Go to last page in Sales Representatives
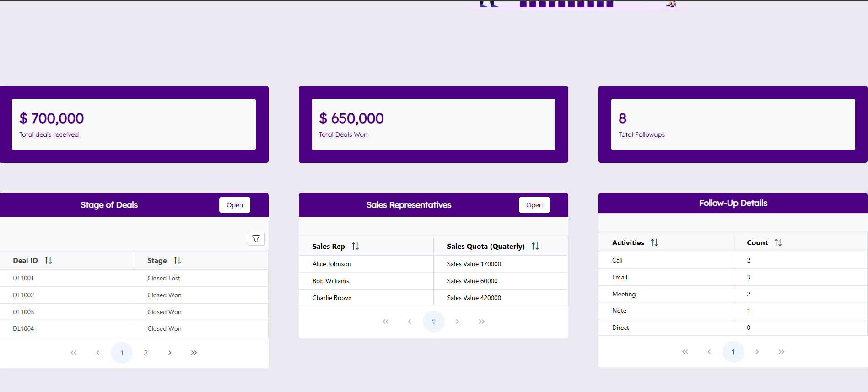The height and width of the screenshot is (392, 868). pyautogui.click(x=482, y=322)
